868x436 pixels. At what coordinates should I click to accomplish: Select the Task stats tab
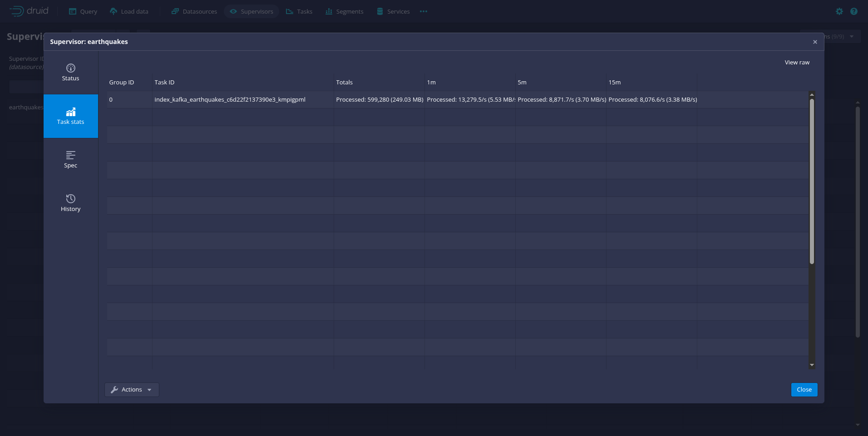[70, 116]
